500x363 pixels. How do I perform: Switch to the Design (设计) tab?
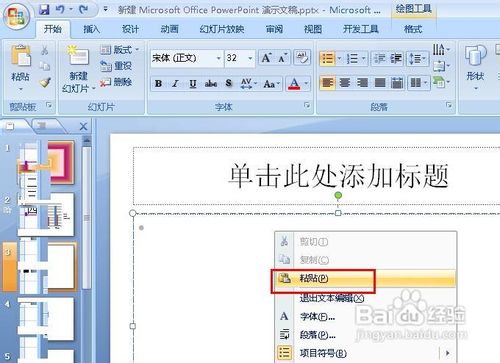[x=130, y=29]
